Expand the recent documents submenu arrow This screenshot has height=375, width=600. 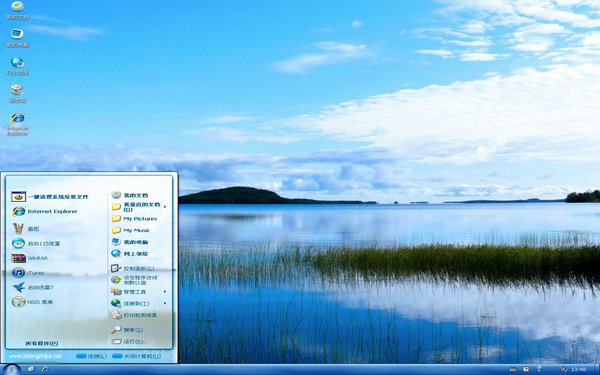tap(165, 207)
